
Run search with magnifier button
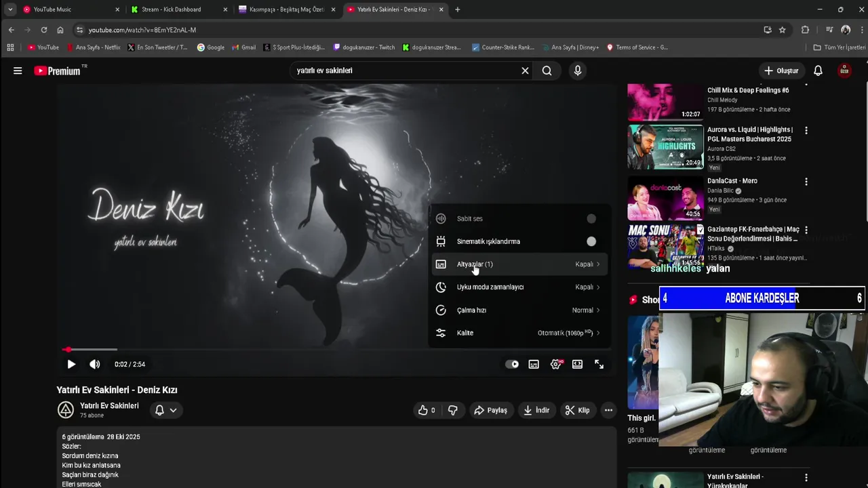pos(547,70)
